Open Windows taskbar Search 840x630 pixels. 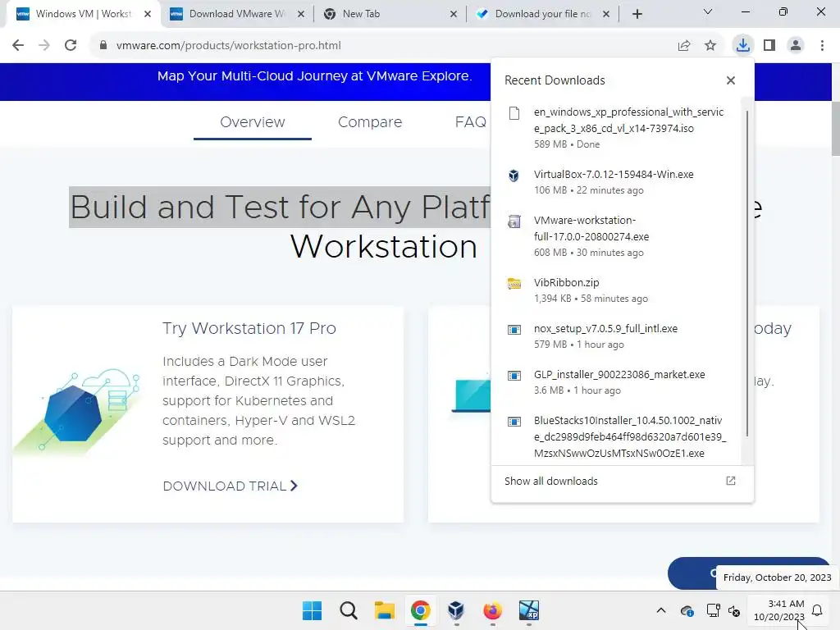coord(348,610)
